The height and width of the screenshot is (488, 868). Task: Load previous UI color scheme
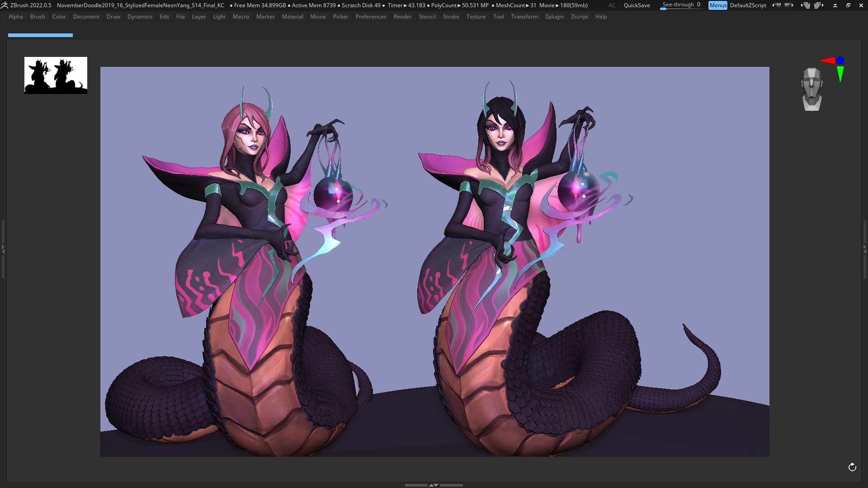[x=776, y=5]
